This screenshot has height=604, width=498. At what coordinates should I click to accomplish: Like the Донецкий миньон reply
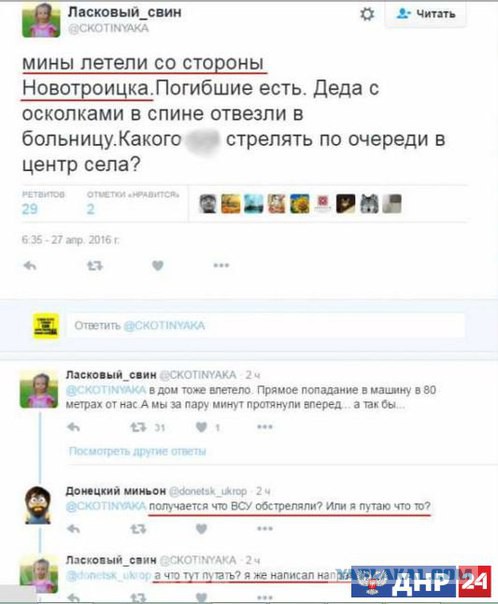point(201,529)
